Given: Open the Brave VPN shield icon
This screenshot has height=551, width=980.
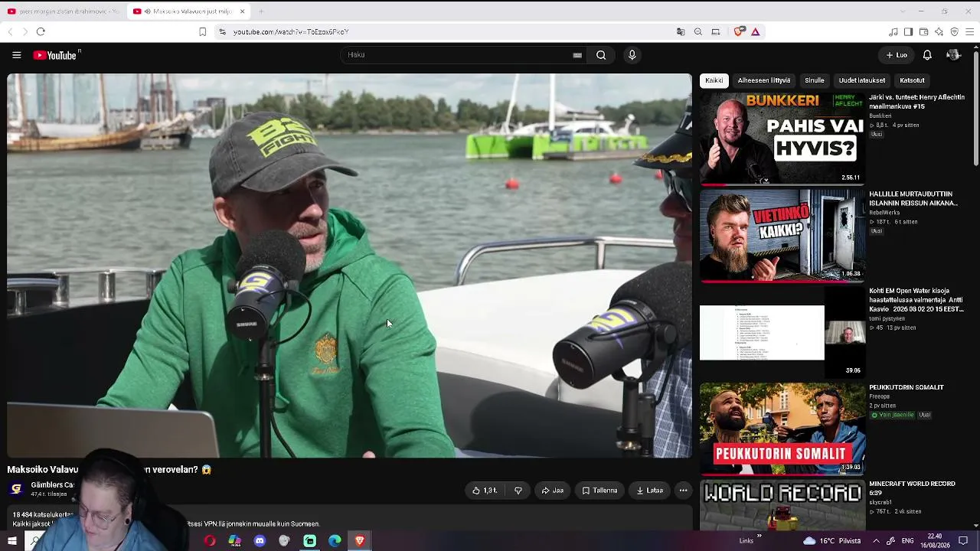Looking at the screenshot, I should 954,32.
